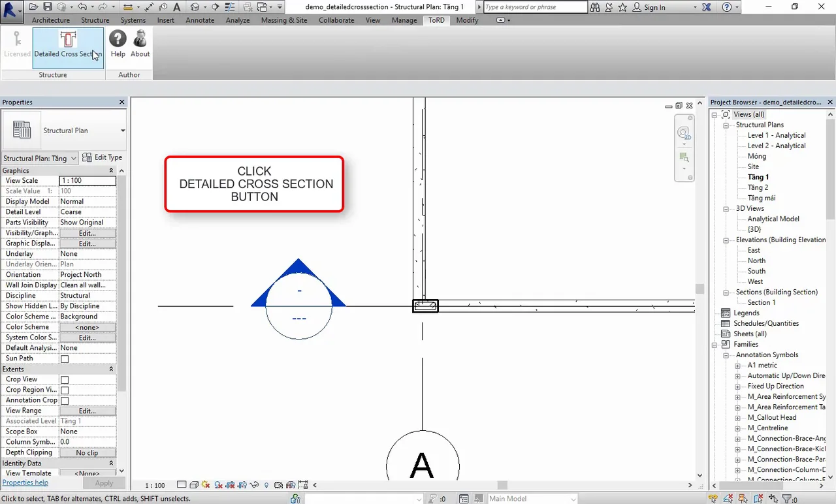Click the Open file icon in Quick Access
836x504 pixels.
pos(33,7)
